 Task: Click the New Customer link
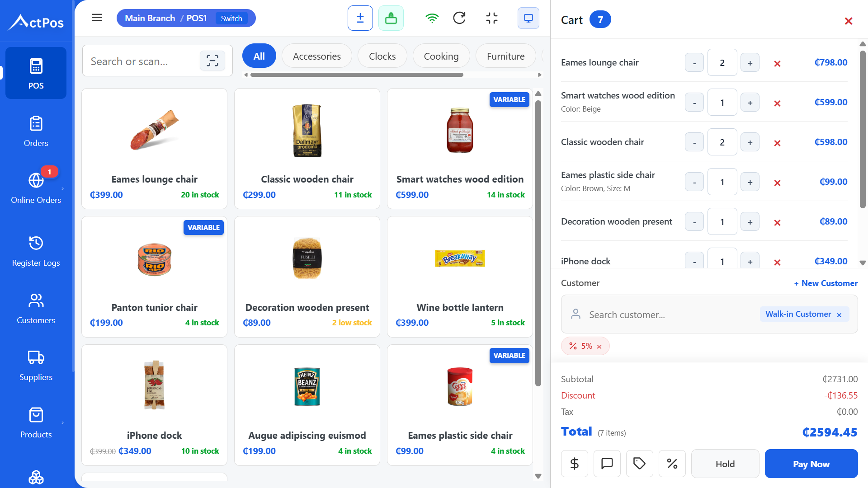826,283
